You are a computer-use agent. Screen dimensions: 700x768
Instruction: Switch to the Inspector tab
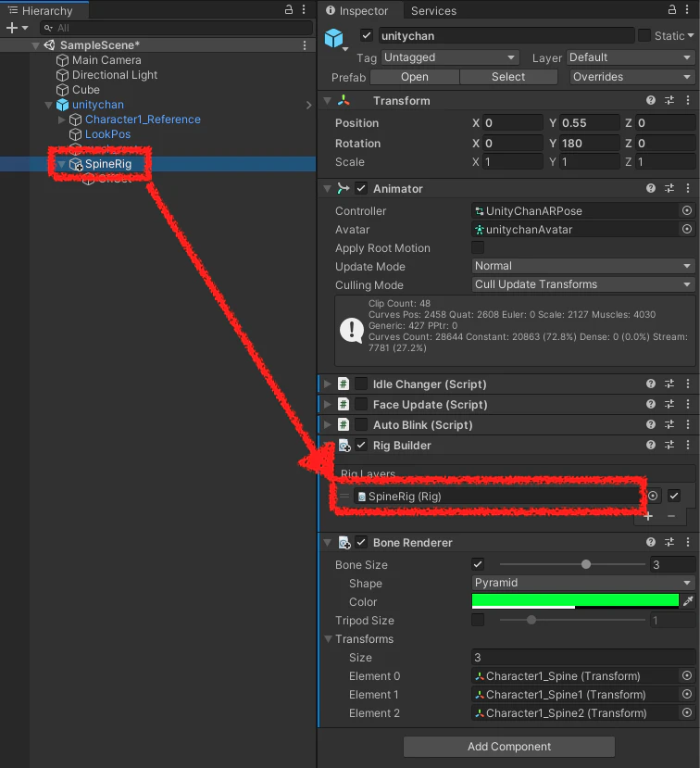[357, 10]
